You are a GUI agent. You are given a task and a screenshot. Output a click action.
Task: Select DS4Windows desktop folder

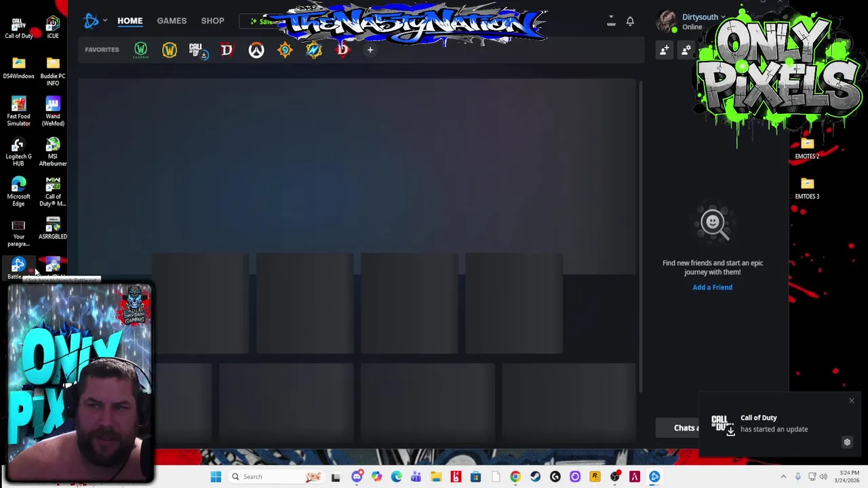click(18, 68)
